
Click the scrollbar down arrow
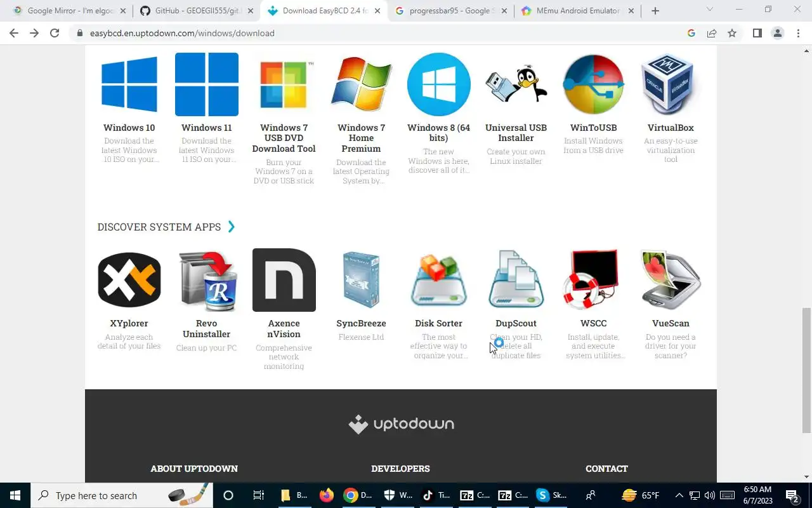(807, 477)
